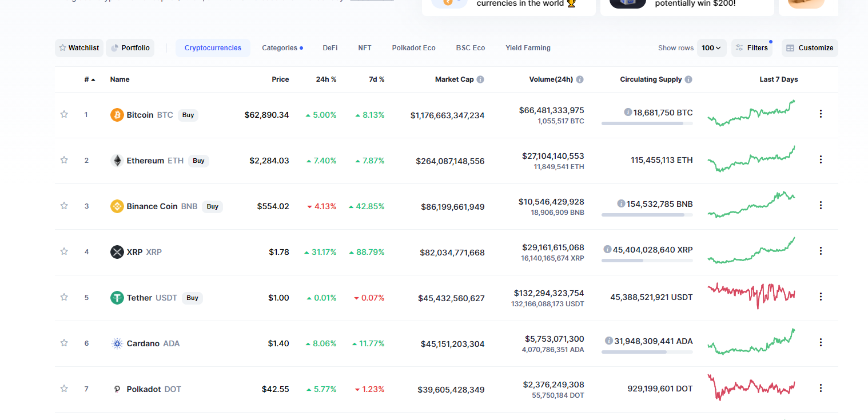Screen dimensions: 868x420
Task: Open the Show rows 100 dropdown
Action: tap(711, 48)
